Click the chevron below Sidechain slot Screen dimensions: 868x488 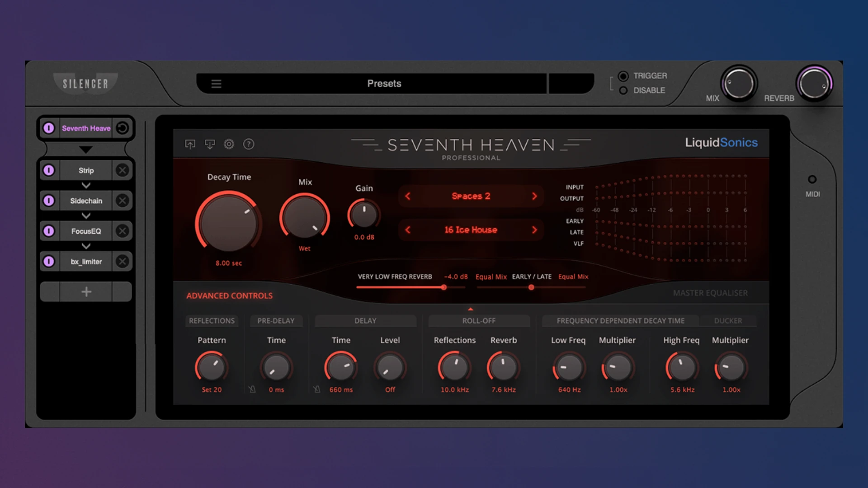[x=86, y=216]
